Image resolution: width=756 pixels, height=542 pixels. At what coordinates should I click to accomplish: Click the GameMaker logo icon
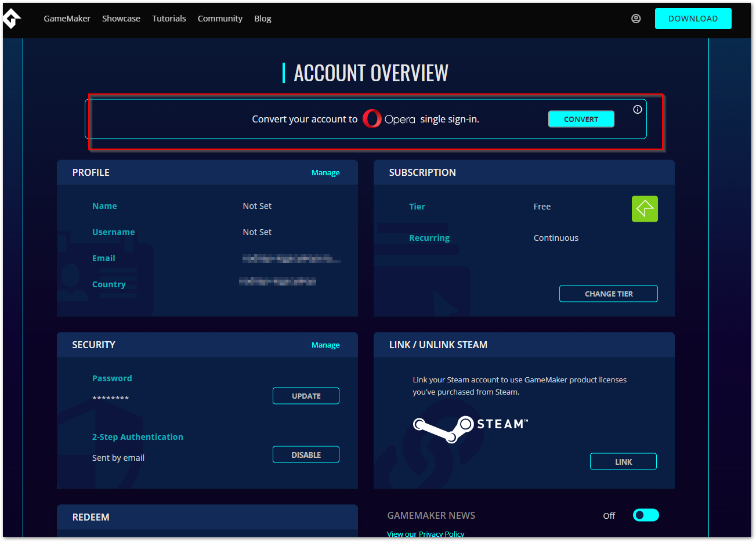(12, 19)
